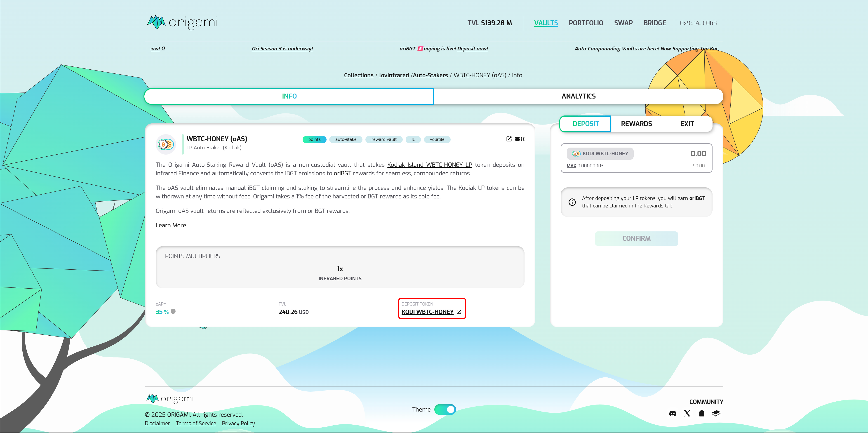The height and width of the screenshot is (433, 868).
Task: Click the Origami logo in header
Action: pyautogui.click(x=182, y=23)
